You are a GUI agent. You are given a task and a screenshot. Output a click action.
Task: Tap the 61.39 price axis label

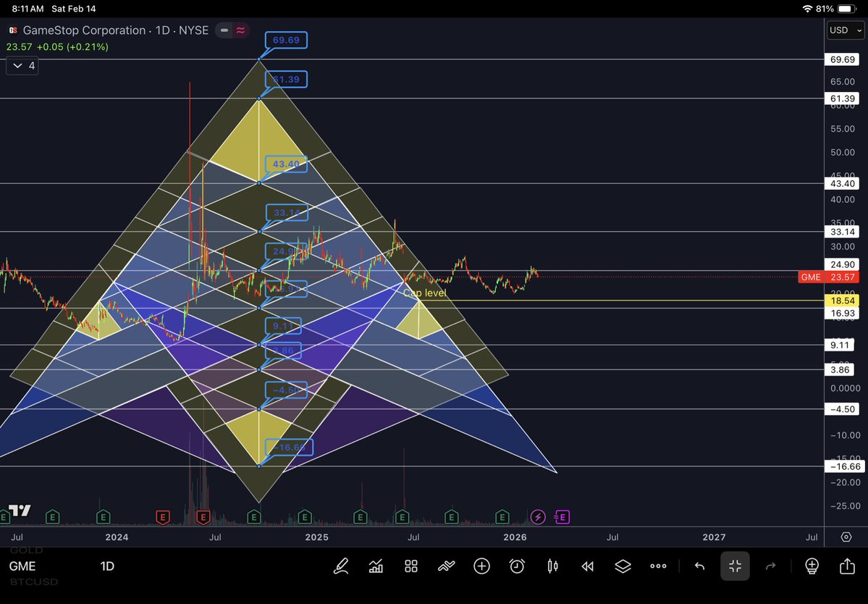coord(842,98)
